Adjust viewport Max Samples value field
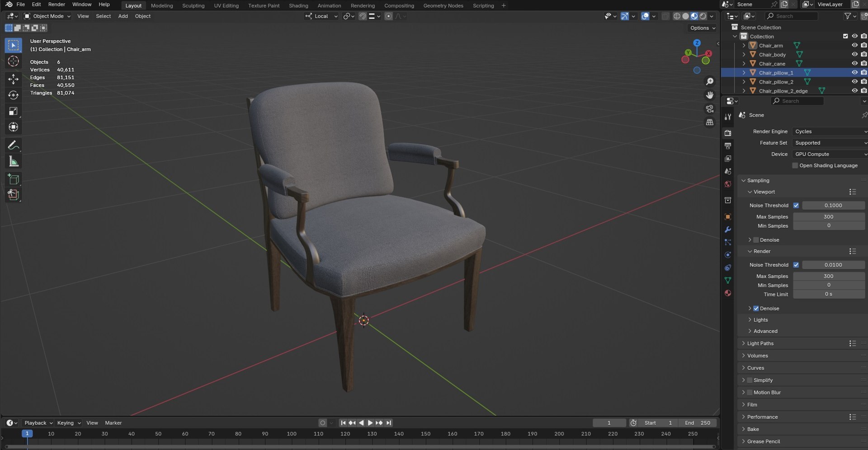This screenshot has height=450, width=868. click(x=828, y=217)
